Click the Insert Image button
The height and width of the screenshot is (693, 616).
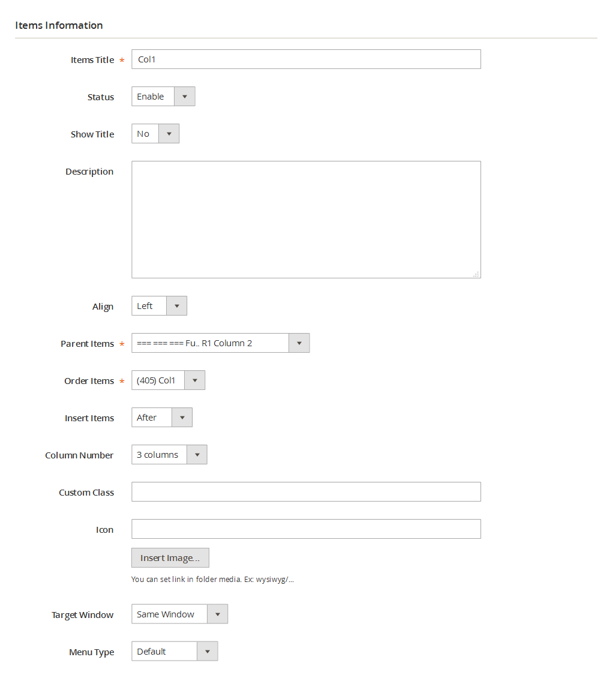coord(170,558)
